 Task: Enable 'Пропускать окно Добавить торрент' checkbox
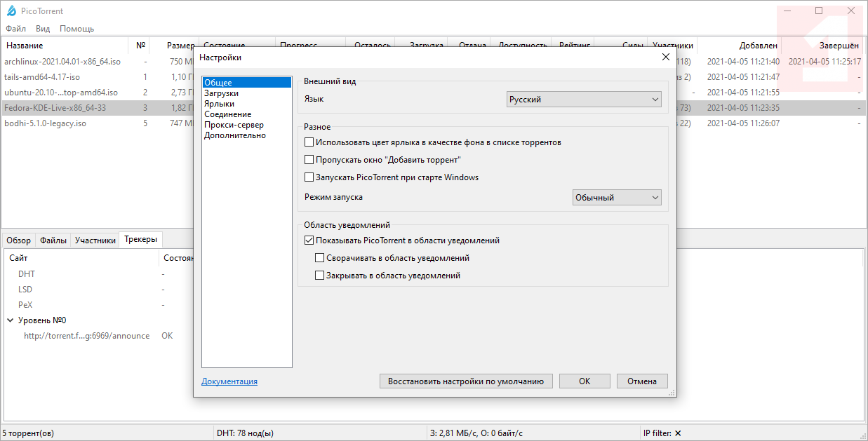tap(309, 160)
